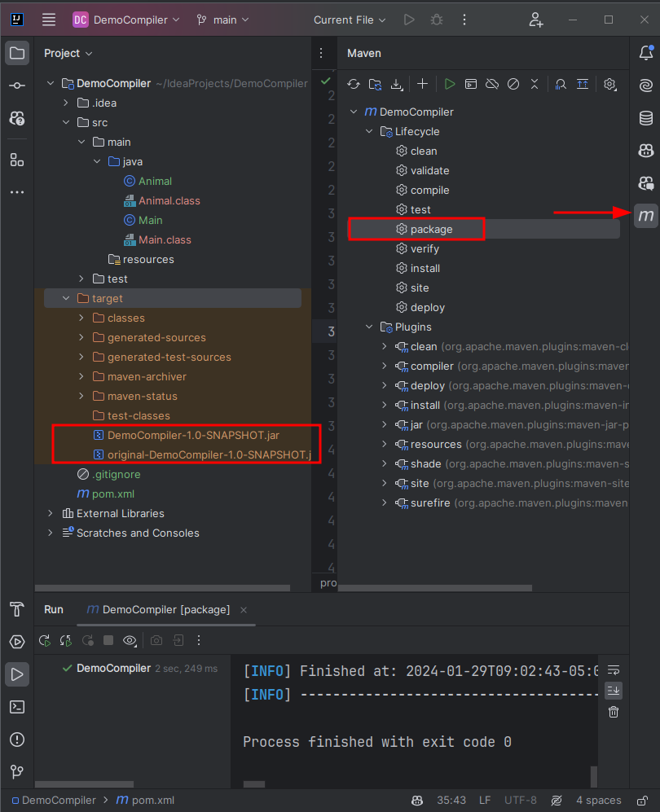The width and height of the screenshot is (660, 812).
Task: Open the main hamburger menu
Action: 49,20
